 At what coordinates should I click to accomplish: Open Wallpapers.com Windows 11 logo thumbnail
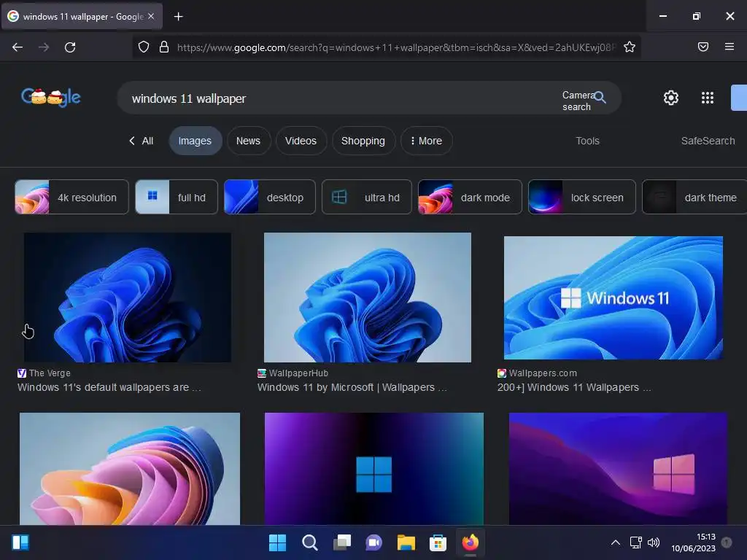[614, 298]
